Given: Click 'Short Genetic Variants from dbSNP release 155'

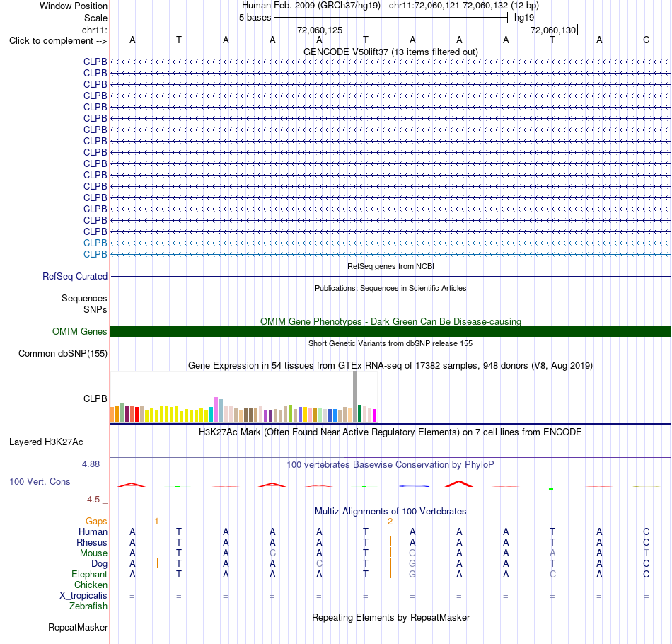Looking at the screenshot, I should point(390,343).
